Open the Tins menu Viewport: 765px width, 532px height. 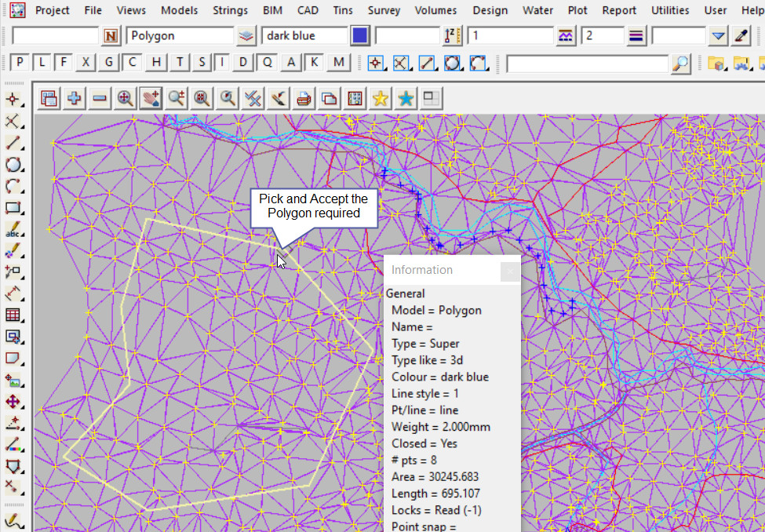pos(341,10)
